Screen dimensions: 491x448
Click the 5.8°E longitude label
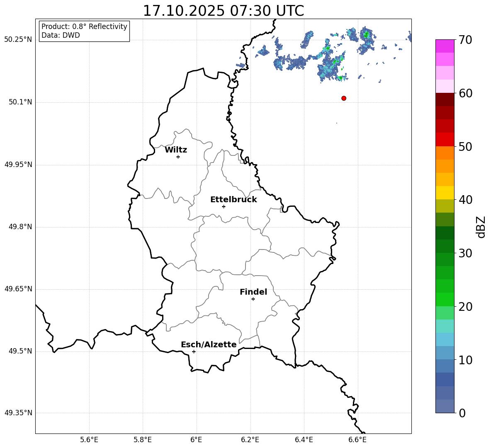click(143, 440)
